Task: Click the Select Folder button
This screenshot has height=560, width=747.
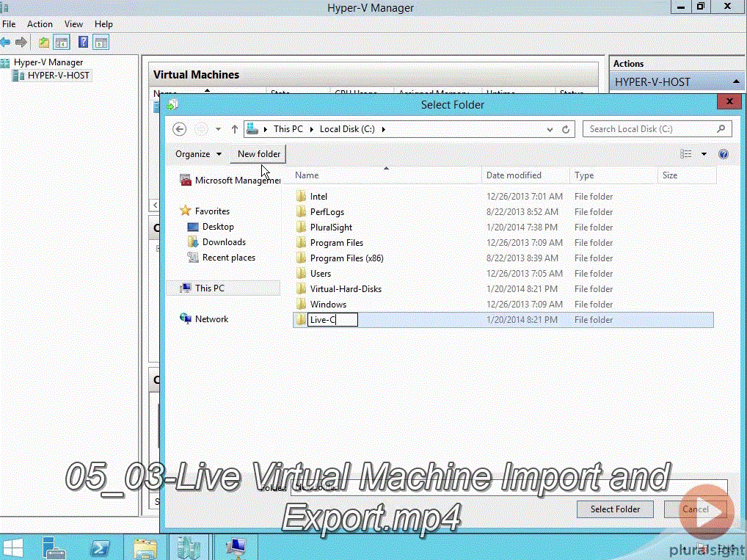Action: point(615,509)
